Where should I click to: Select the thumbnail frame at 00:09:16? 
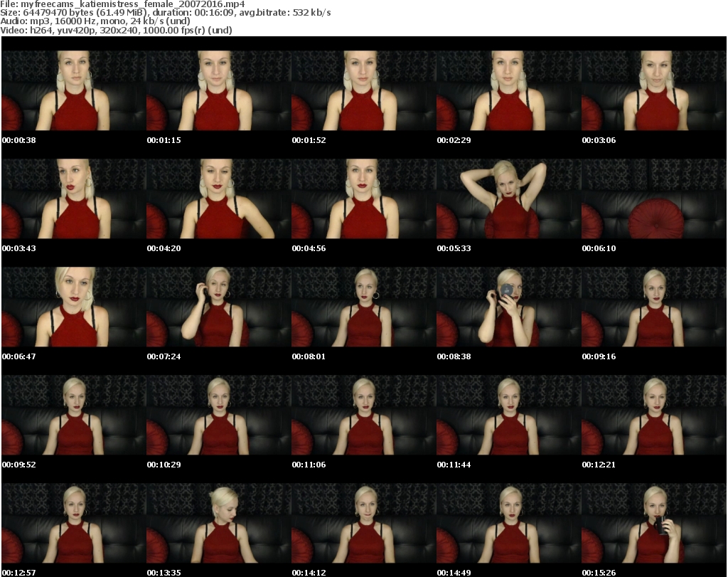click(654, 307)
